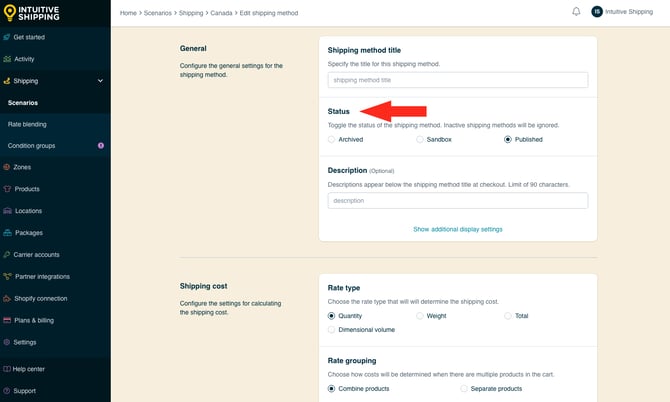This screenshot has height=402, width=670.
Task: Choose Quantity rate type
Action: [x=331, y=316]
